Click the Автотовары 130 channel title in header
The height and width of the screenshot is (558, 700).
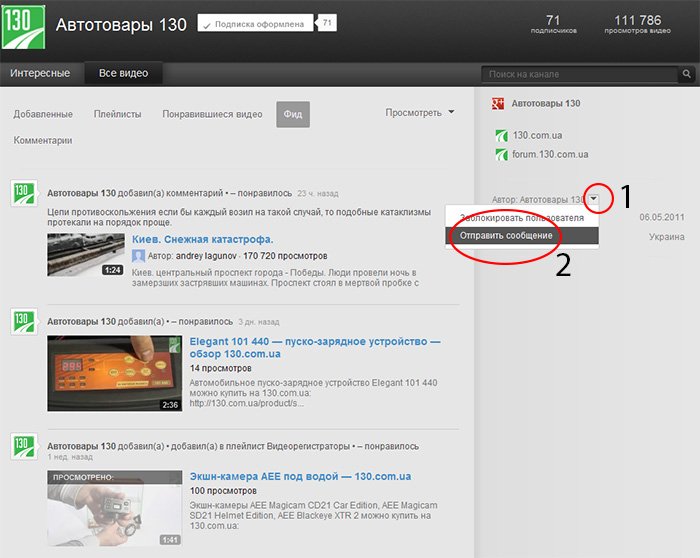click(121, 25)
